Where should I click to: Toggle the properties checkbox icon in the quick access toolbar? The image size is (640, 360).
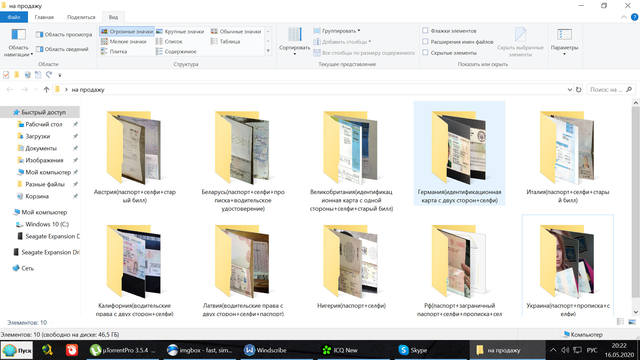pos(6,75)
